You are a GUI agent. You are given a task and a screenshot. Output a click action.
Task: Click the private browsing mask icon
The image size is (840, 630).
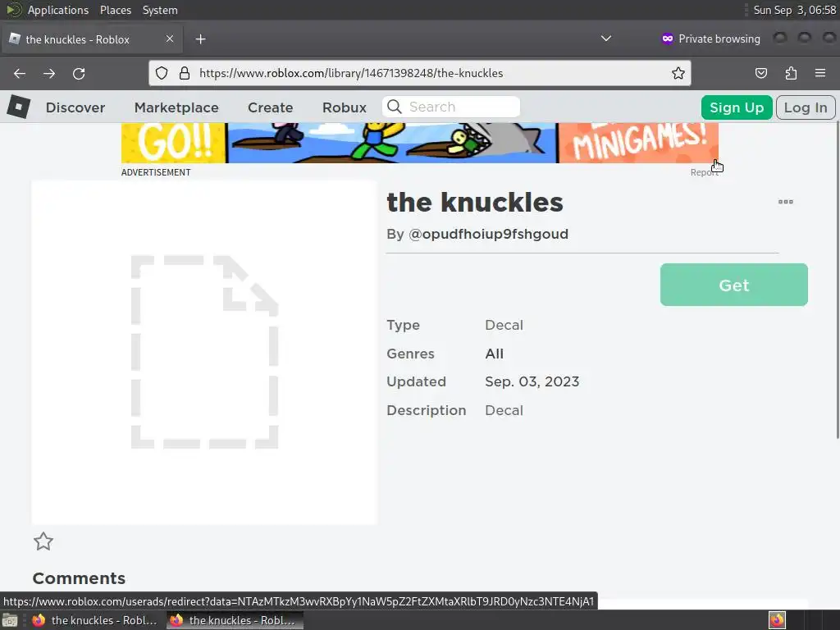[668, 39]
